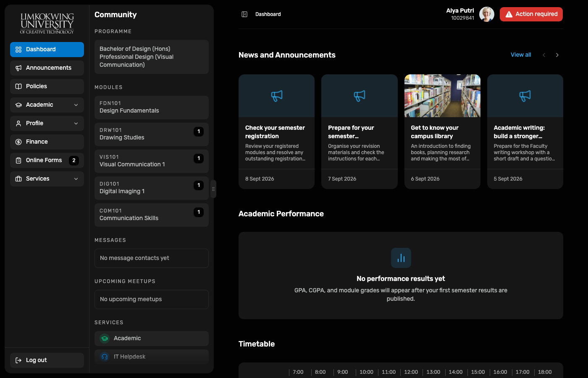The height and width of the screenshot is (378, 588).
Task: Click notification badge on Digital Imaging 1
Action: (x=199, y=185)
